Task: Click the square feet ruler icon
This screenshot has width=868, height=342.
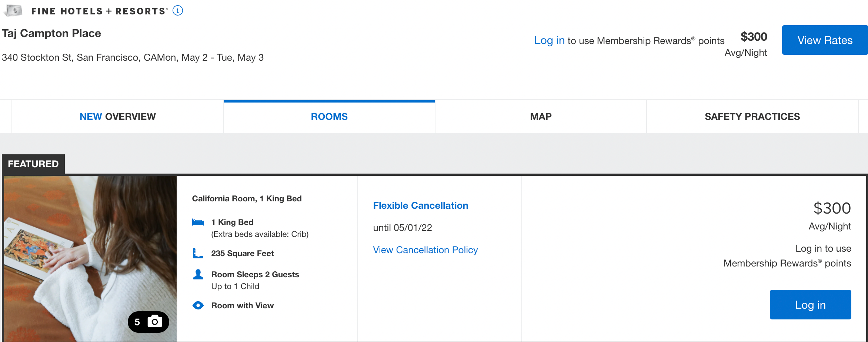Action: coord(198,254)
